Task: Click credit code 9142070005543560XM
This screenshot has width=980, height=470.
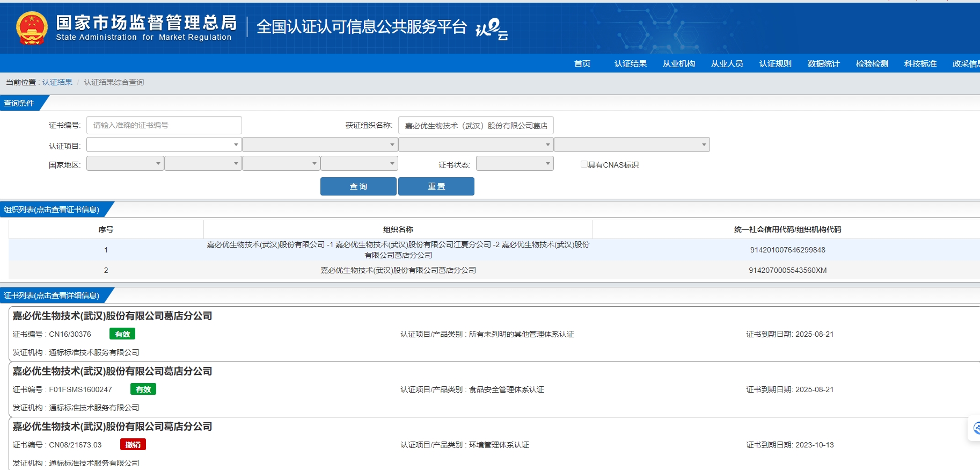Action: [787, 270]
